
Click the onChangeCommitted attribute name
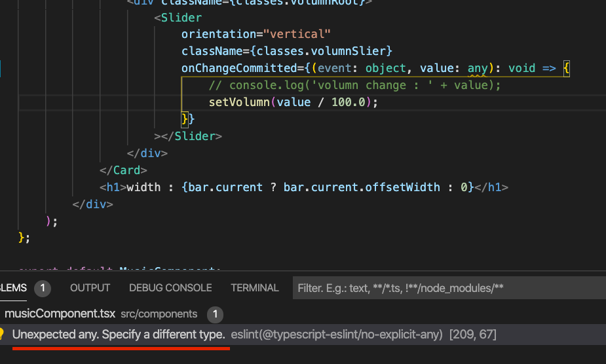(x=239, y=68)
